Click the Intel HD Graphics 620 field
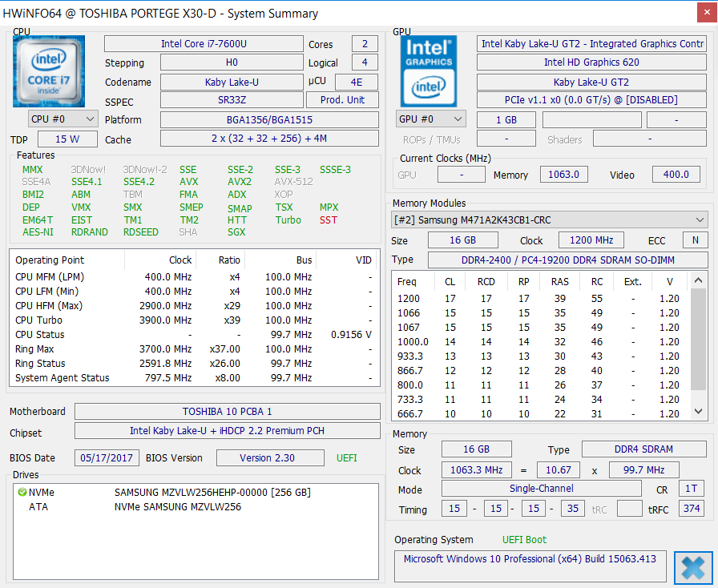The image size is (718, 588). click(x=591, y=62)
